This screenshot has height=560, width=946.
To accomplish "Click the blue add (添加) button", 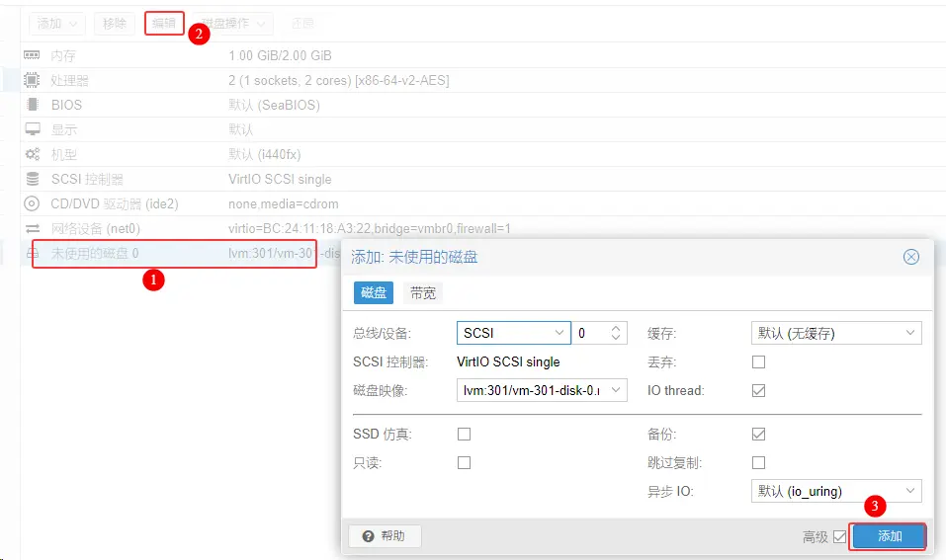I will click(x=889, y=536).
